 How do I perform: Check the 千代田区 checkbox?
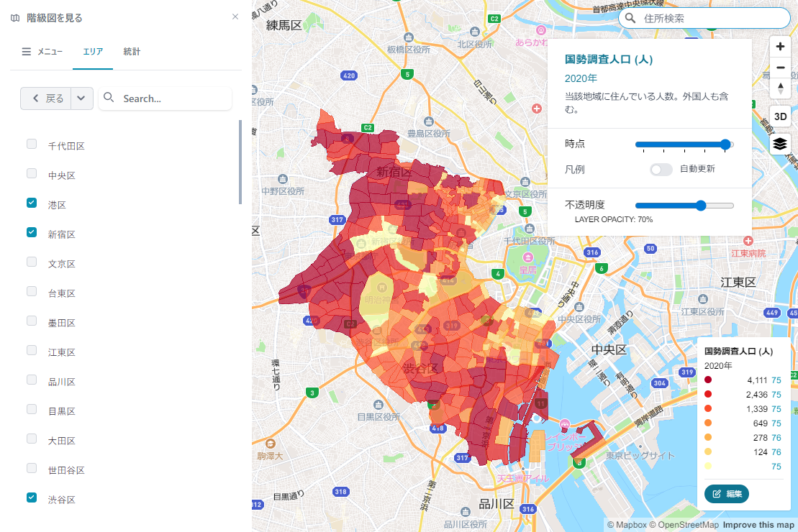pos(32,144)
